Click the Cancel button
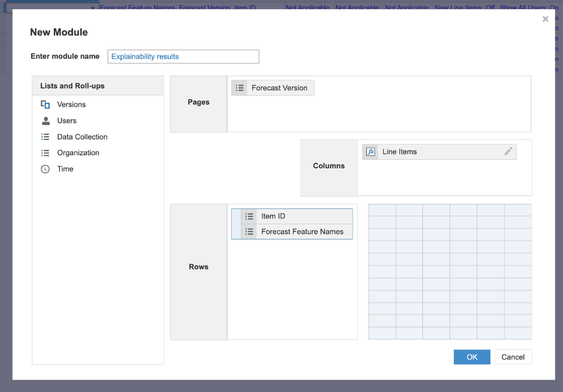The image size is (563, 392). pos(513,356)
